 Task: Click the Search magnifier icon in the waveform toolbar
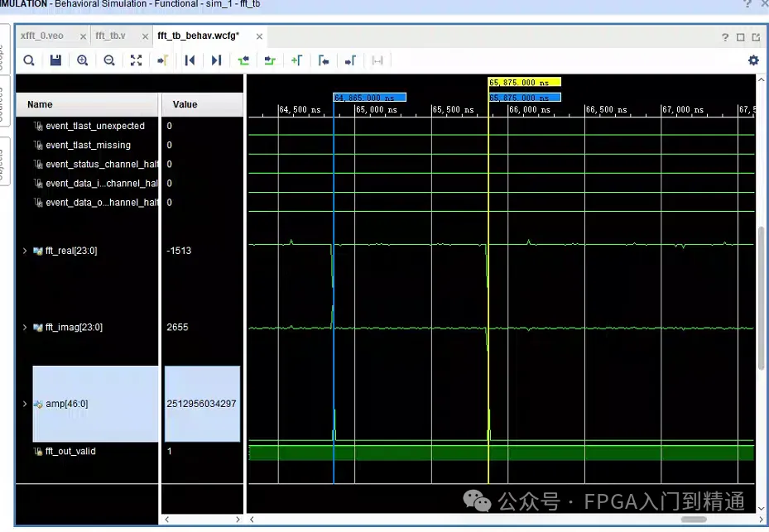point(29,60)
